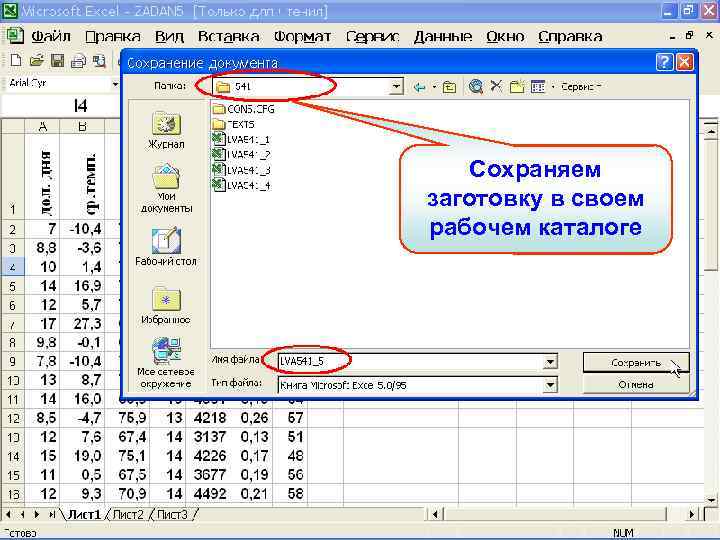Close the Сохранение документа dialog

tap(685, 62)
